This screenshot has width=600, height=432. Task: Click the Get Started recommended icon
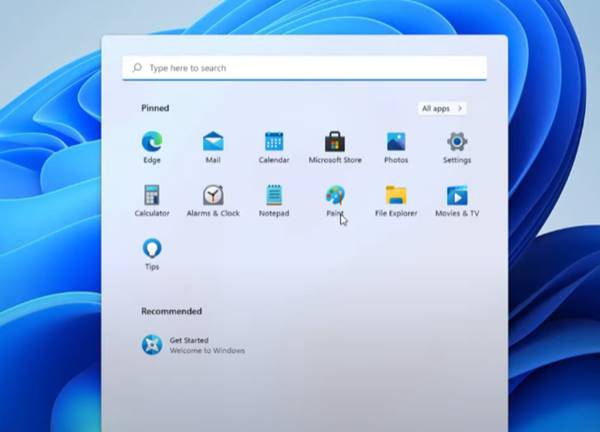pos(152,345)
